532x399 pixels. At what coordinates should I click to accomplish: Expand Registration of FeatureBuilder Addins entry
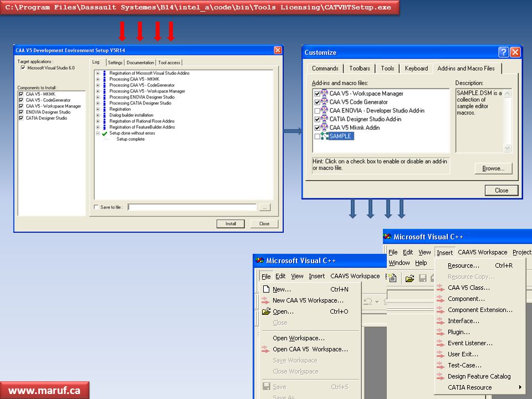pyautogui.click(x=98, y=127)
